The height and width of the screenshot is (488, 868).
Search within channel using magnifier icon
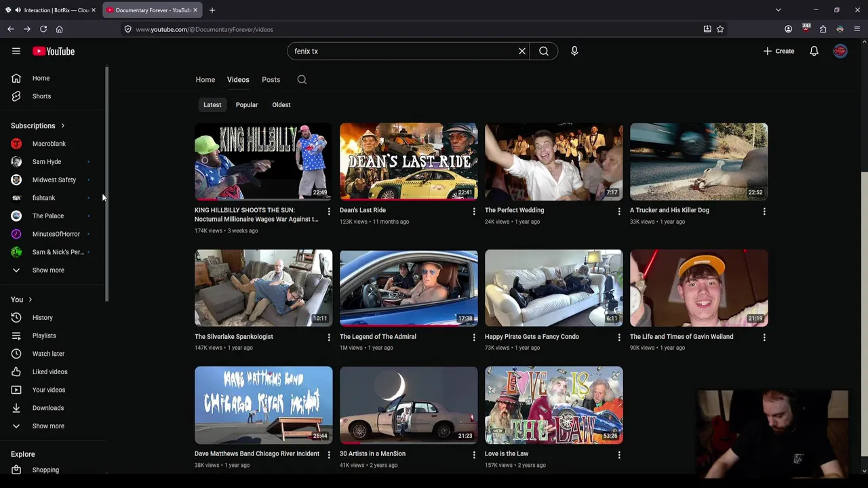(x=302, y=79)
